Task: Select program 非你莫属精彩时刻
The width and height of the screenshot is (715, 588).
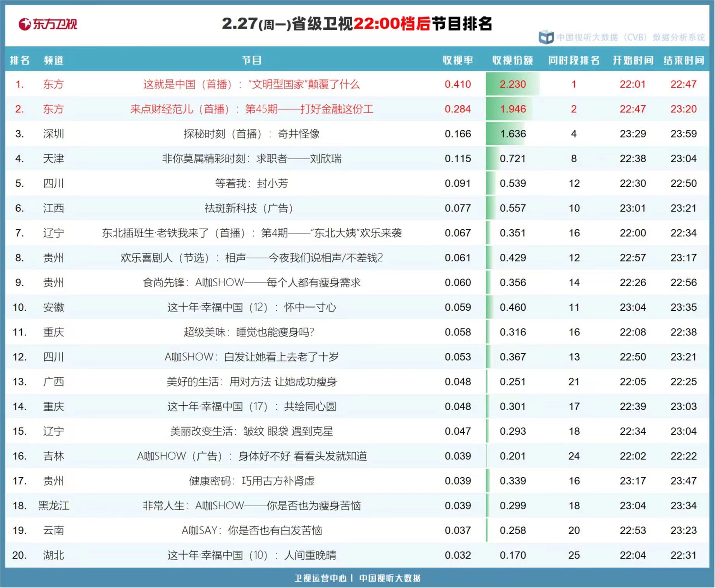Action: coord(252,158)
